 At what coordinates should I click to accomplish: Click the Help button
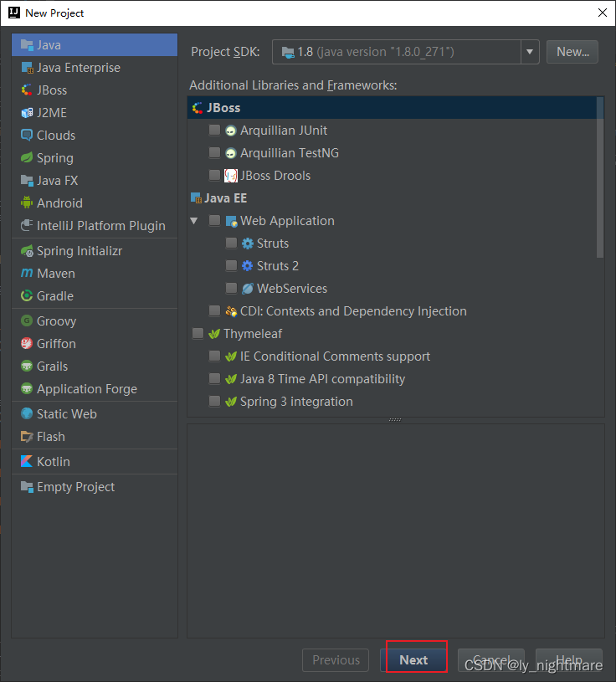(x=569, y=660)
